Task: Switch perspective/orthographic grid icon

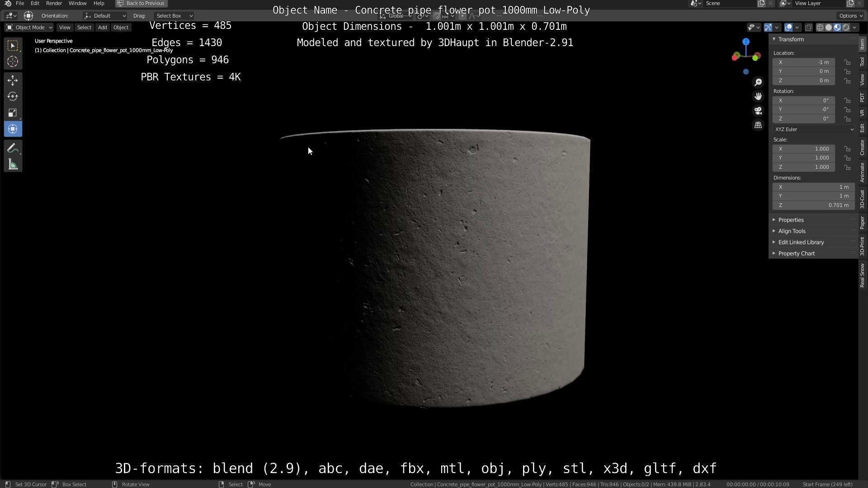Action: [x=758, y=125]
